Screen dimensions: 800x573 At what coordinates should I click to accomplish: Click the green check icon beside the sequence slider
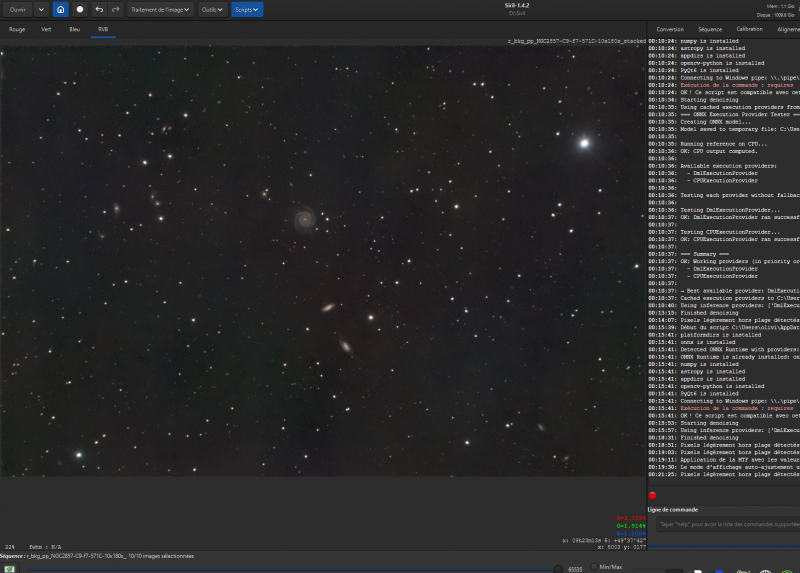point(9,569)
